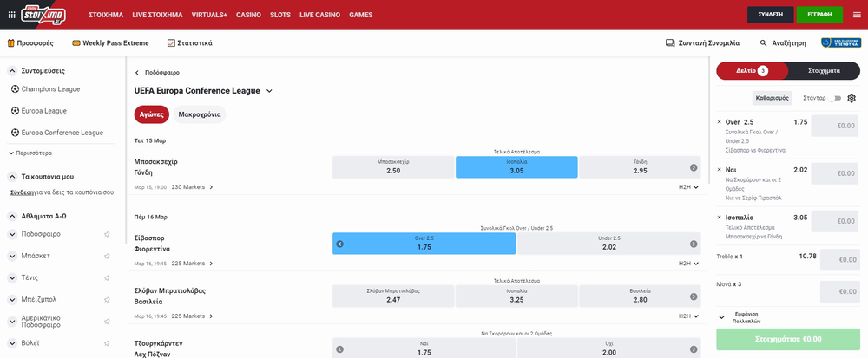This screenshot has height=358, width=868.
Task: Click Σύνδεση link under coupons
Action: pyautogui.click(x=21, y=192)
